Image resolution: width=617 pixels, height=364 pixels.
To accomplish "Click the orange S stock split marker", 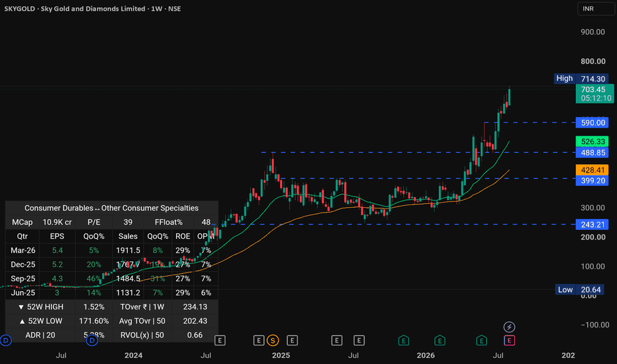I will click(273, 340).
